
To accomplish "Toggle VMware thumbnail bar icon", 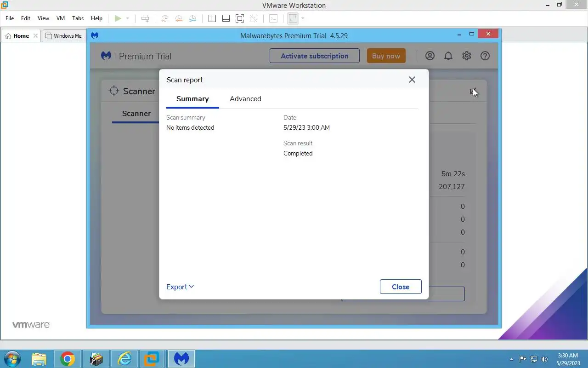I will [x=226, y=18].
